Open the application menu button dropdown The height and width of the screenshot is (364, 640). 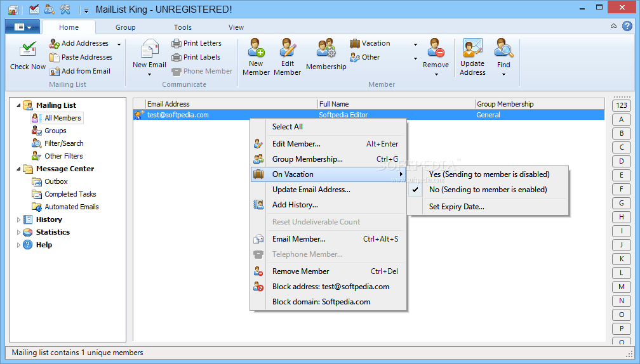click(x=23, y=27)
